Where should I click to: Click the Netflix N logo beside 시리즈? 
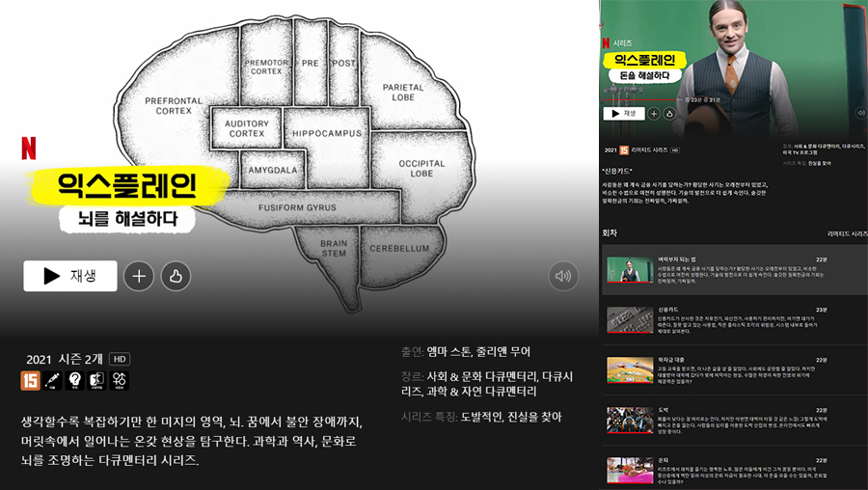tap(606, 42)
